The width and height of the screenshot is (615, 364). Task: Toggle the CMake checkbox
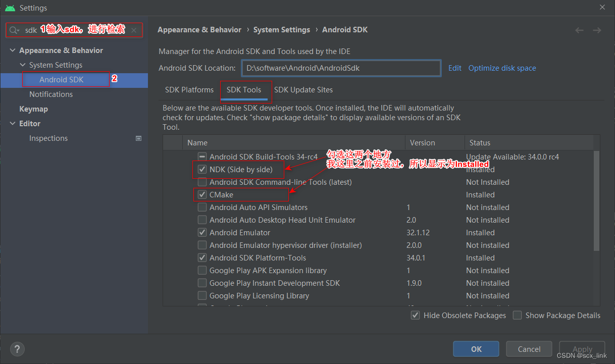coord(202,195)
